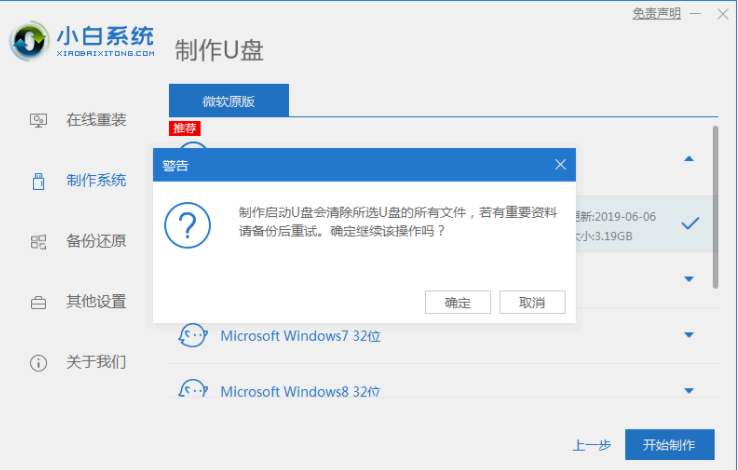This screenshot has height=470, width=738.
Task: Toggle the selected system checkmark
Action: click(x=690, y=223)
